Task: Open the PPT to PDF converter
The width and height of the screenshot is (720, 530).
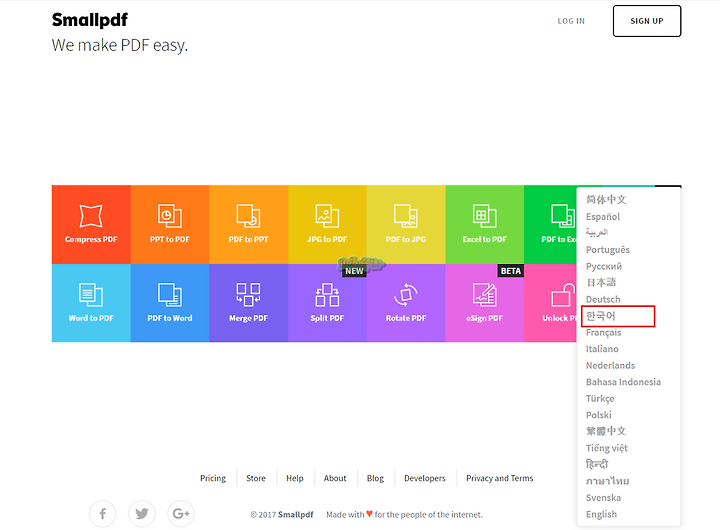Action: coord(170,224)
